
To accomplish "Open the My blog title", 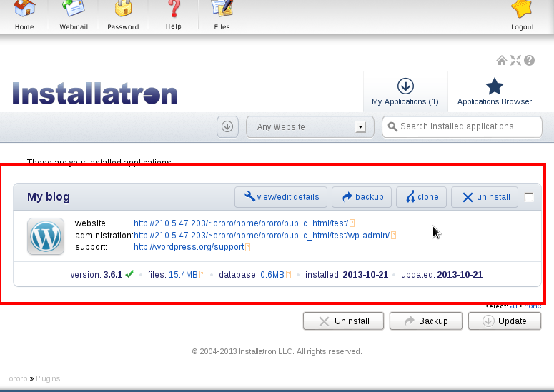I will click(49, 196).
